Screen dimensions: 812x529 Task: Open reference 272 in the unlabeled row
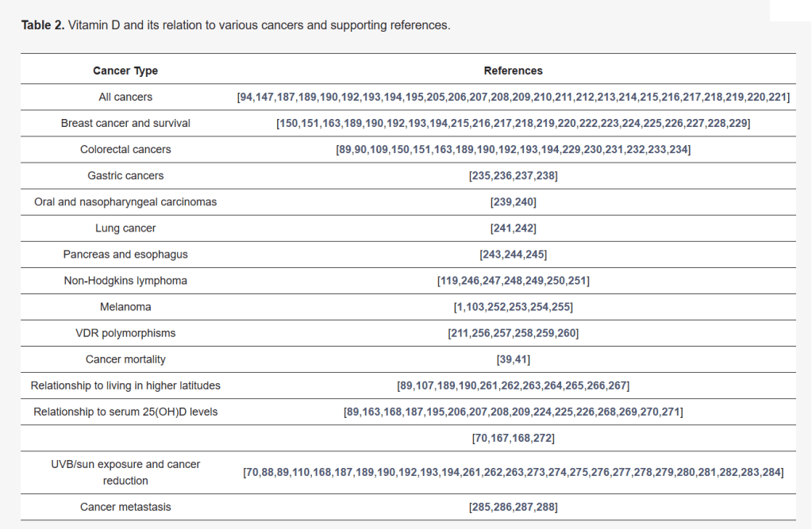[x=544, y=438]
